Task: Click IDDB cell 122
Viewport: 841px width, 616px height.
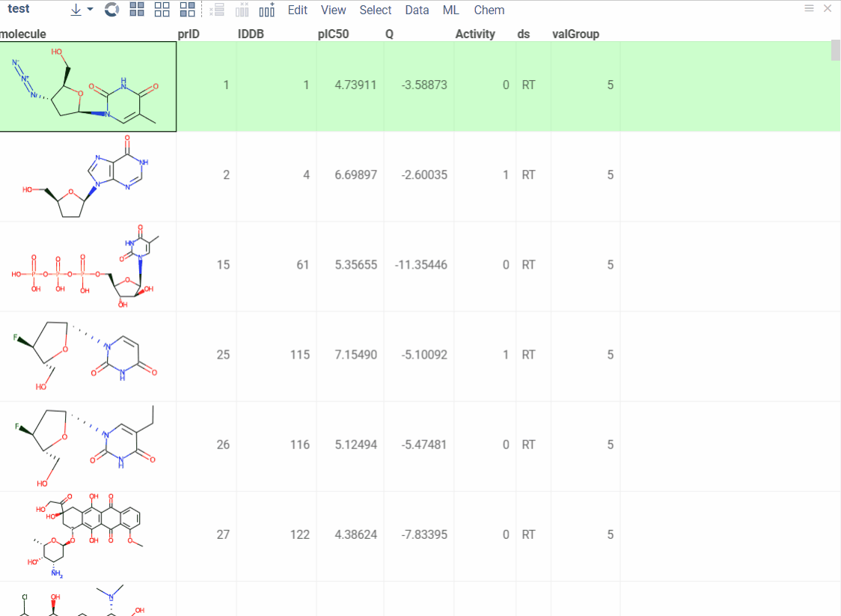Action: [300, 534]
